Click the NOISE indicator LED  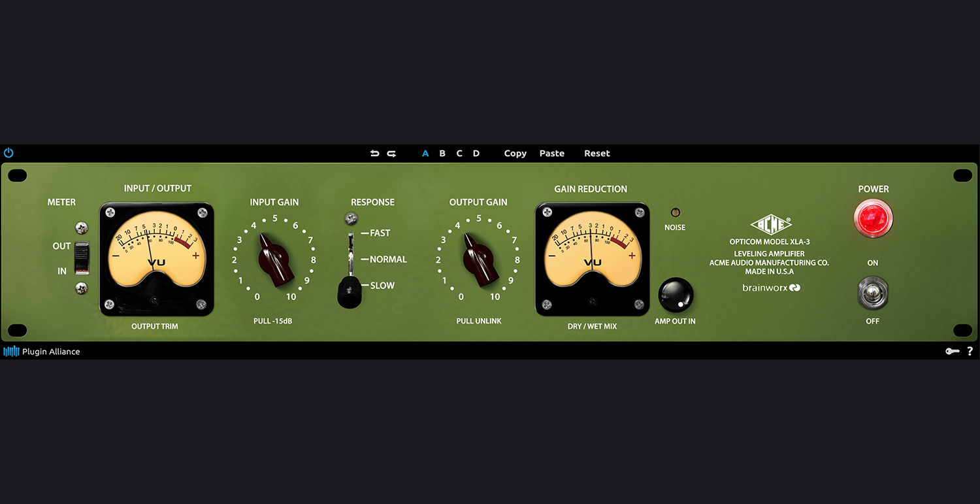coord(676,212)
